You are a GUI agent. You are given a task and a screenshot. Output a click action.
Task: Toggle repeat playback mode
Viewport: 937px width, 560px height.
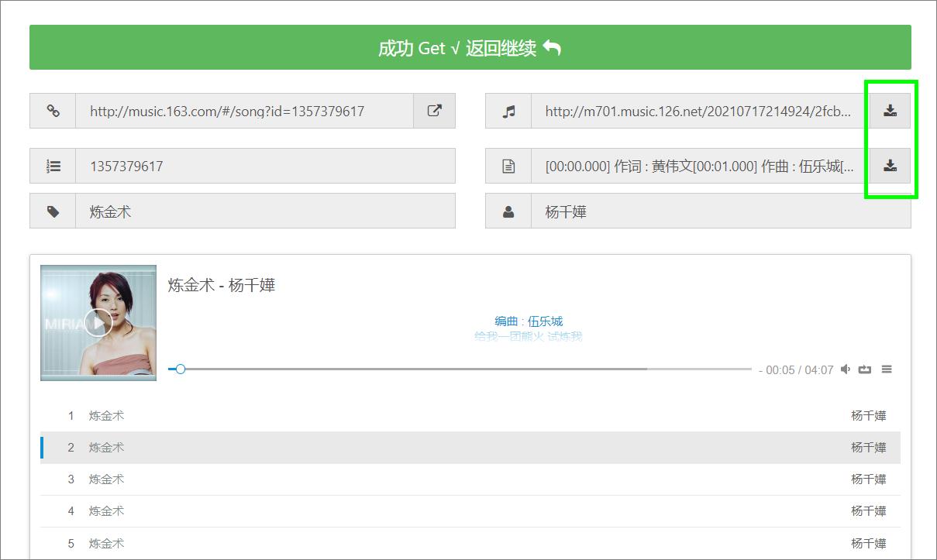(865, 369)
